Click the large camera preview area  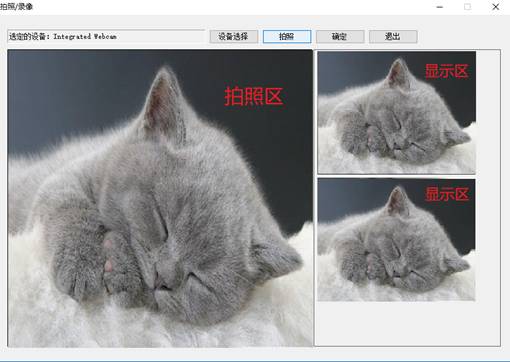tap(160, 198)
